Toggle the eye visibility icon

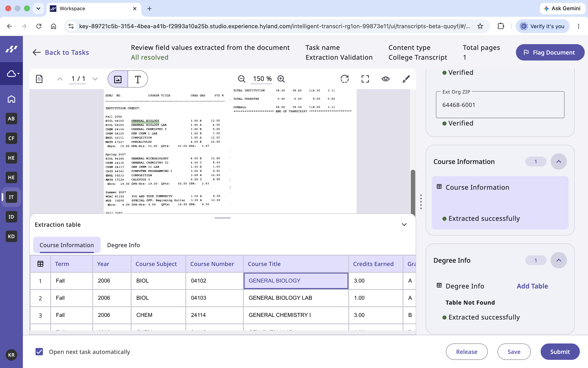[386, 79]
